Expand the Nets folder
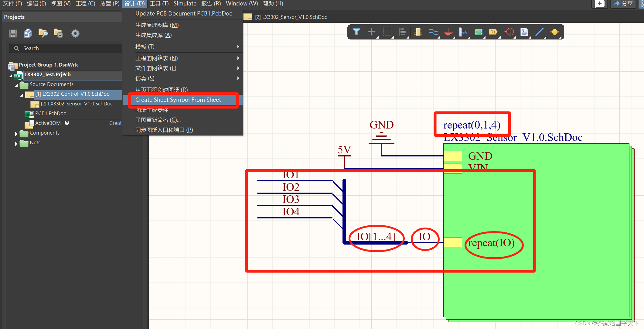This screenshot has height=329, width=644. [16, 143]
